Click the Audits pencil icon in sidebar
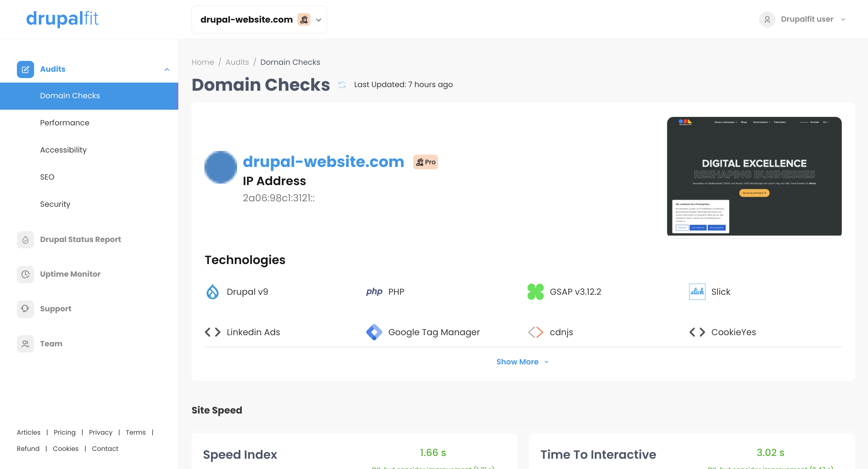 pos(25,69)
